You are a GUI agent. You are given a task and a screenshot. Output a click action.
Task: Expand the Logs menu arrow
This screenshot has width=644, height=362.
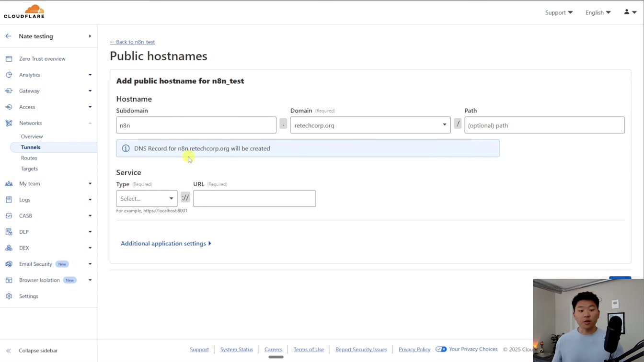(90, 200)
